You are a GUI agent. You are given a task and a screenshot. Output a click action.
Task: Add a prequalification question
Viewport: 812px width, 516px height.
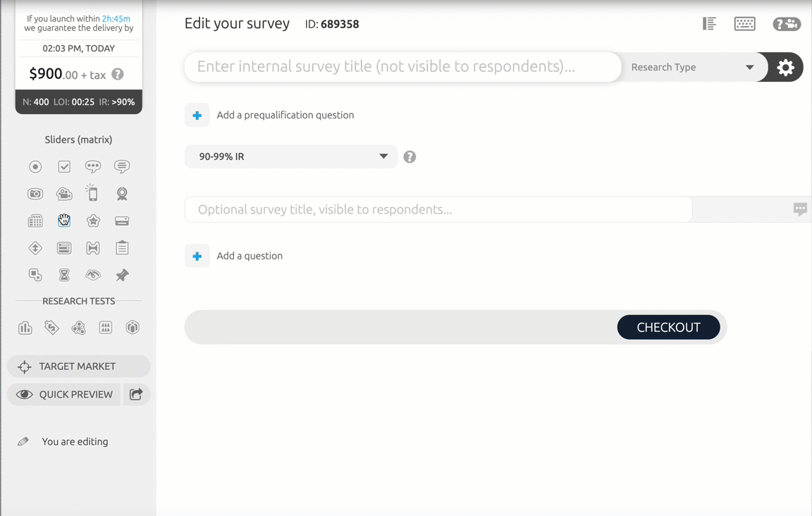(197, 115)
